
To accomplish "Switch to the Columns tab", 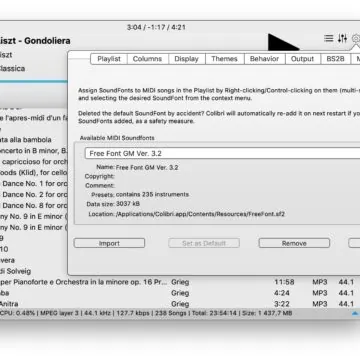I will point(147,59).
